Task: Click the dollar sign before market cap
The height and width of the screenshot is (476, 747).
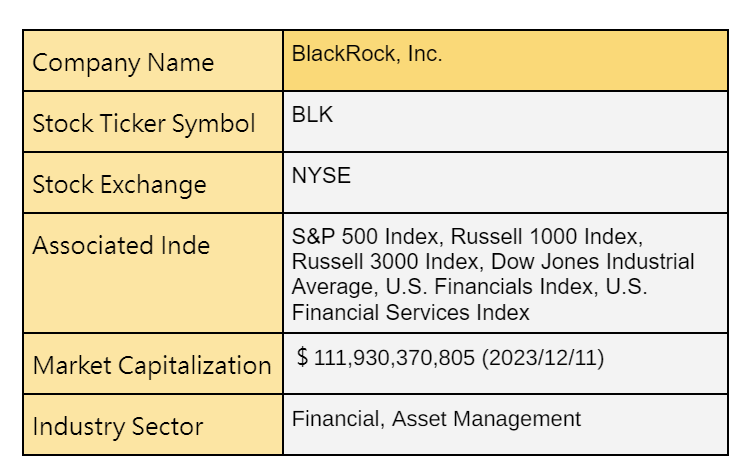Action: click(302, 358)
